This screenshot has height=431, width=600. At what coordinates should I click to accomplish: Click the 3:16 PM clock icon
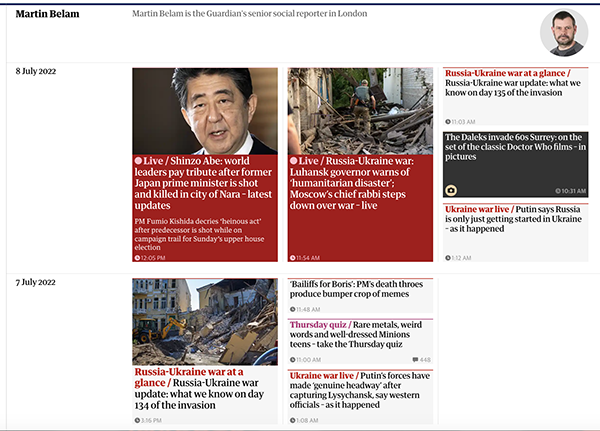pos(137,420)
